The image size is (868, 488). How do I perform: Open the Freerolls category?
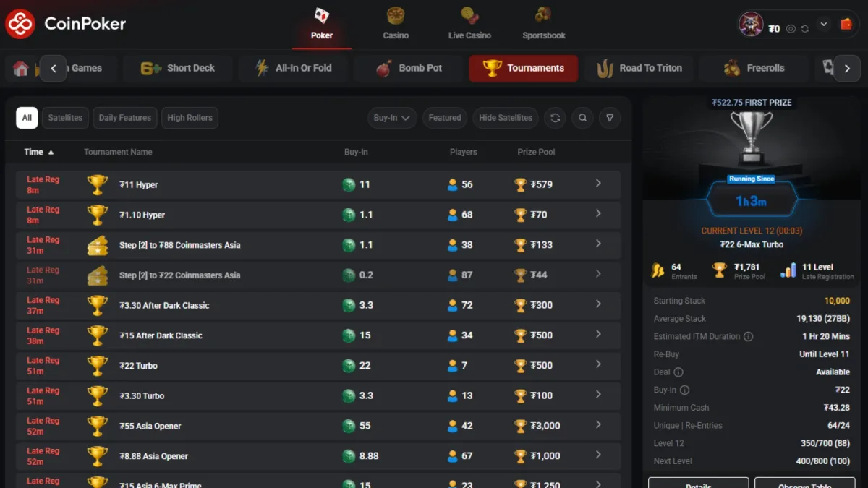point(754,68)
